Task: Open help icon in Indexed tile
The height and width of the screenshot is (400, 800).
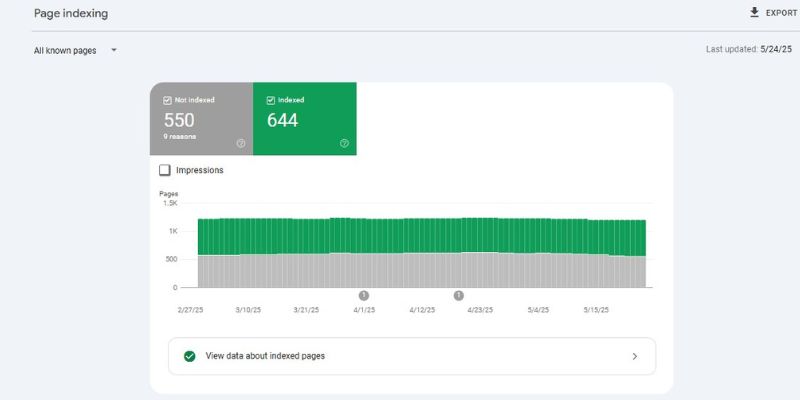Action: pyautogui.click(x=344, y=143)
